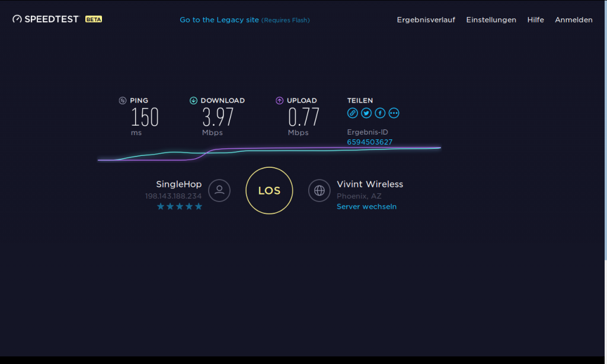Copy result link via chain icon
Screen dimensions: 607x364
tap(352, 113)
